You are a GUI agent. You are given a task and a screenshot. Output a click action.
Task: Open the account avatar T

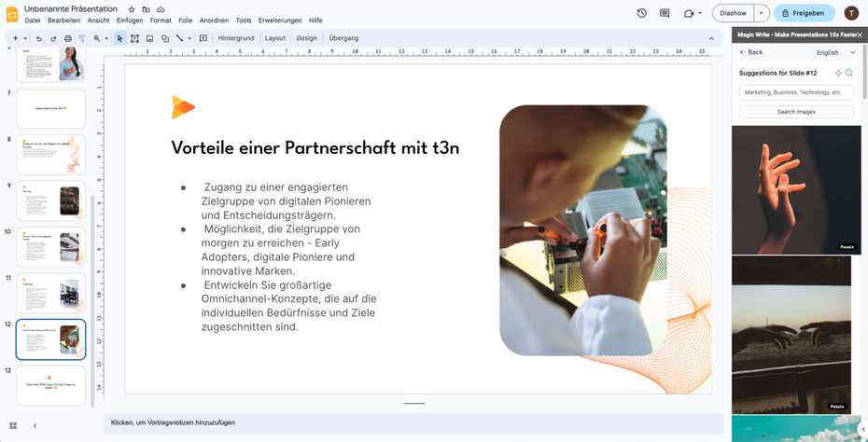pyautogui.click(x=851, y=13)
